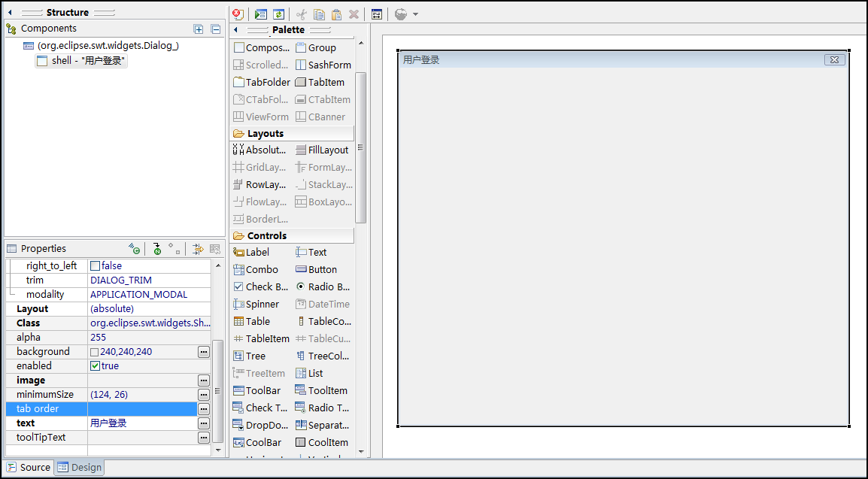Image resolution: width=868 pixels, height=479 pixels.
Task: Switch to the Source tab
Action: coord(29,467)
